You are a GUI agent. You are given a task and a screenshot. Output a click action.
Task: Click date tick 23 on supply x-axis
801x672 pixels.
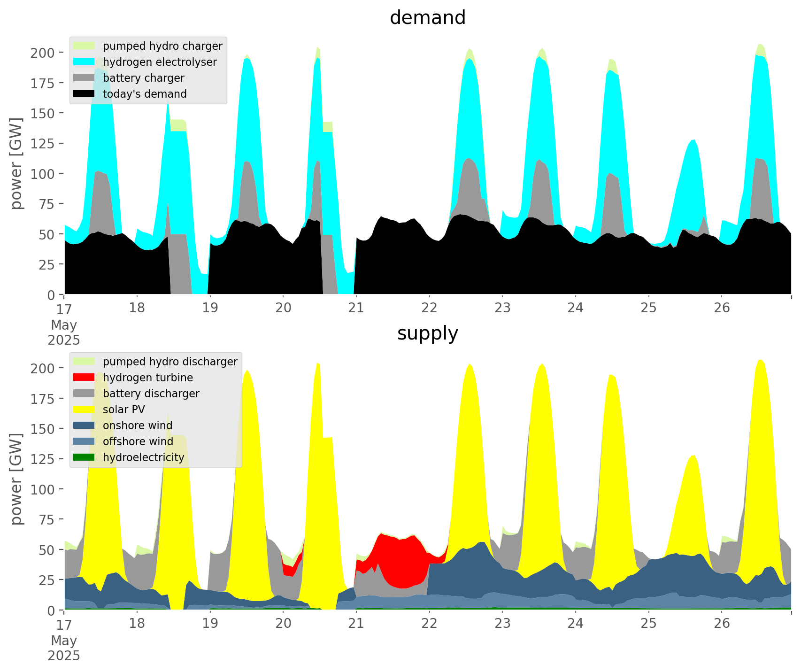502,624
